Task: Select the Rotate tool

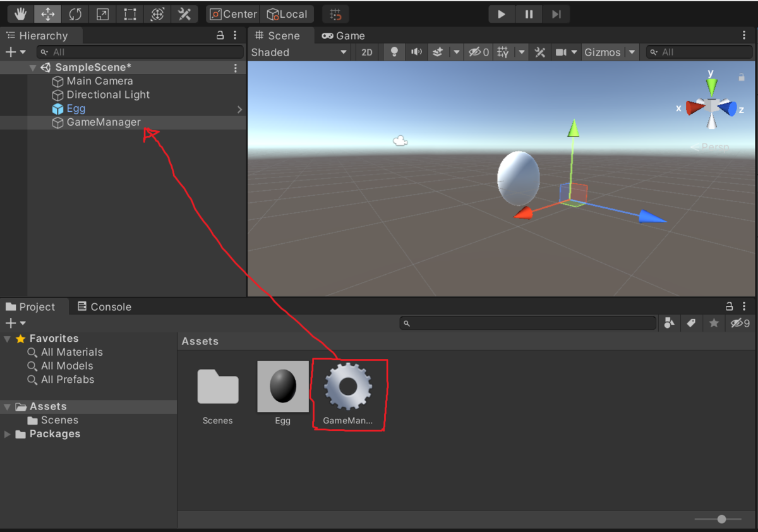Action: [x=75, y=14]
